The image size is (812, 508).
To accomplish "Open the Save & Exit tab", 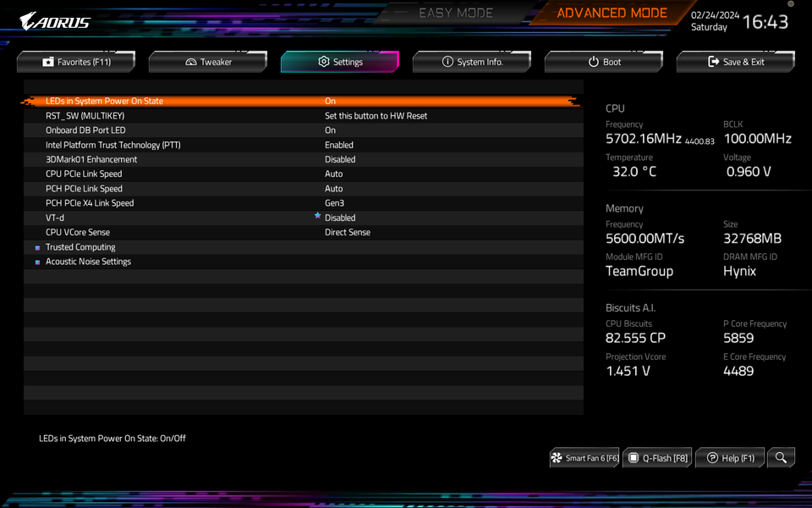I will pos(736,62).
